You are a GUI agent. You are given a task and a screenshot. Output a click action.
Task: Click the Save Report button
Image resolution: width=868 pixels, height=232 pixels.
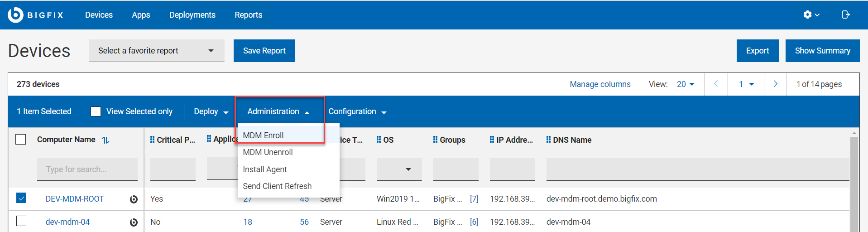[264, 51]
